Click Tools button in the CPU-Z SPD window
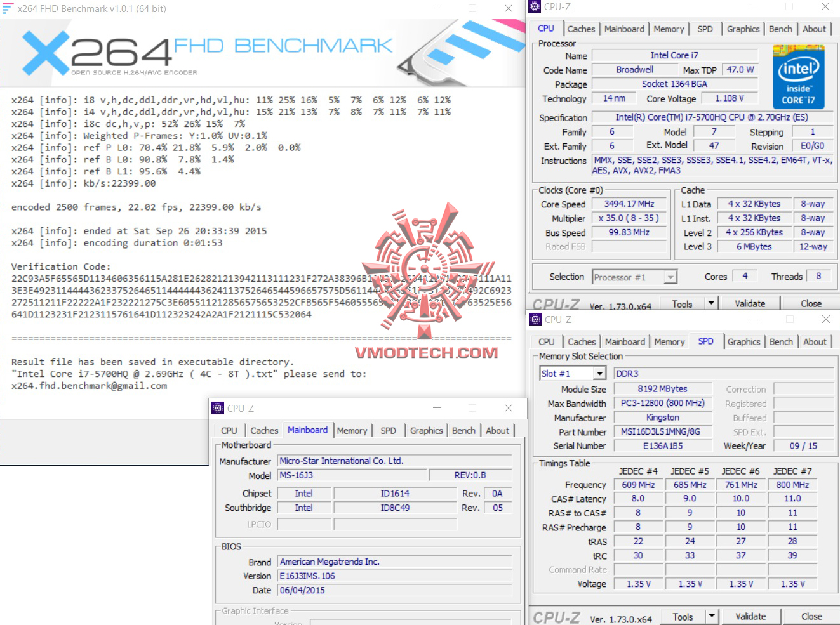 coord(683,616)
